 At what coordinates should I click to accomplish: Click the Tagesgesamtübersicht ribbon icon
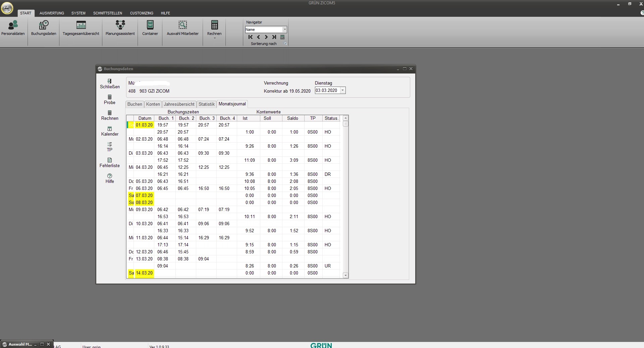tap(81, 28)
